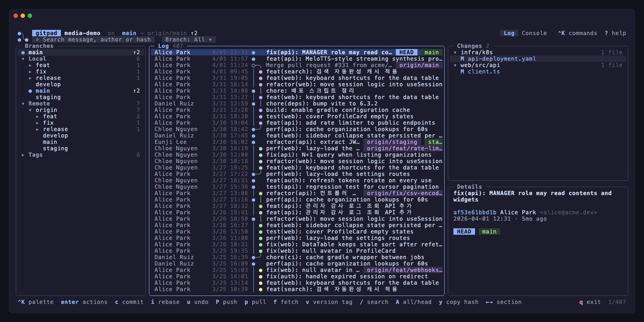Click the i rebase shortcut
This screenshot has width=644, height=322.
(165, 302)
